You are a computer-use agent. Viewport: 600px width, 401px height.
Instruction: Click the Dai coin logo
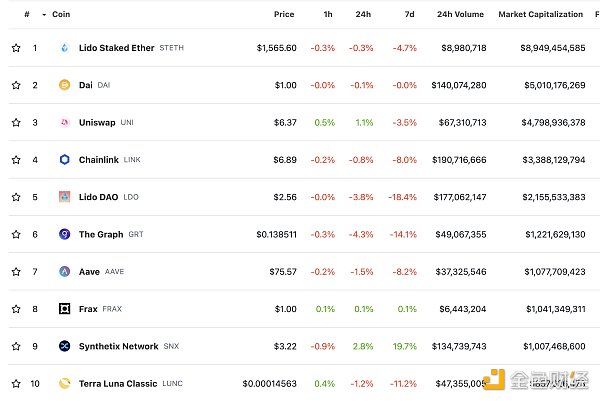65,85
